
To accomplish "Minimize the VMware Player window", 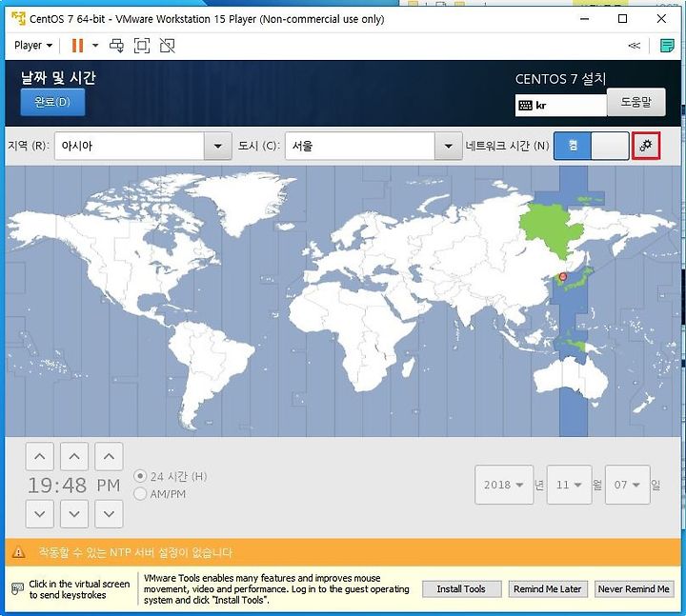I will point(584,19).
